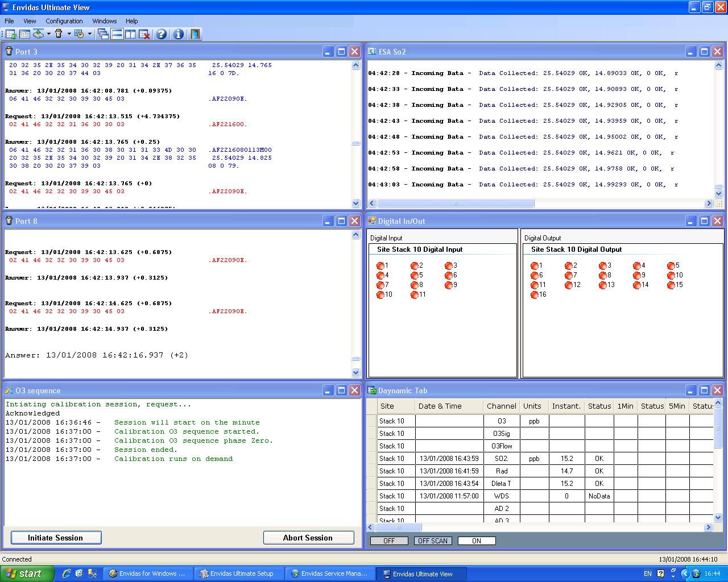The height and width of the screenshot is (582, 728).
Task: Select the Exit door icon on the toolbar
Action: 194,34
